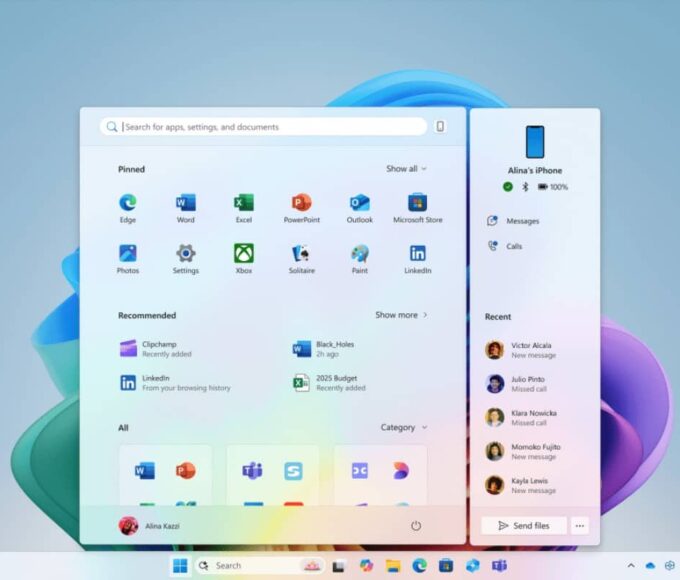Viewport: 680px width, 580px height.
Task: Open Teams in the middle category group
Action: point(252,471)
